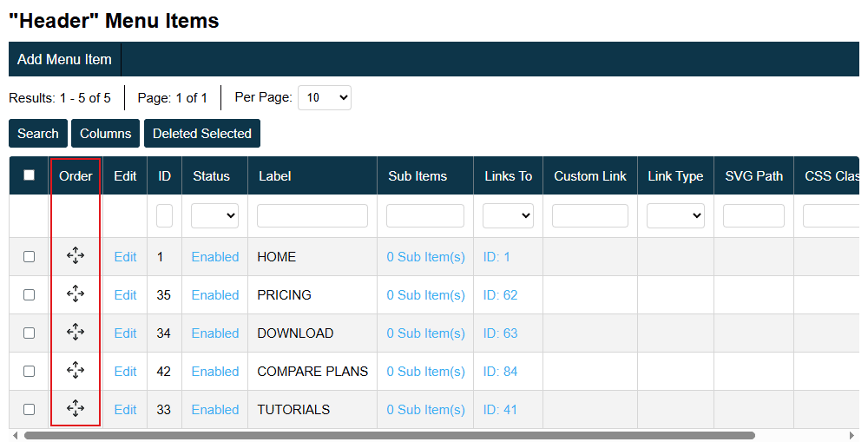Viewport: 868px width, 442px height.
Task: Toggle Enabled status for DOWNLOAD
Action: coord(214,333)
